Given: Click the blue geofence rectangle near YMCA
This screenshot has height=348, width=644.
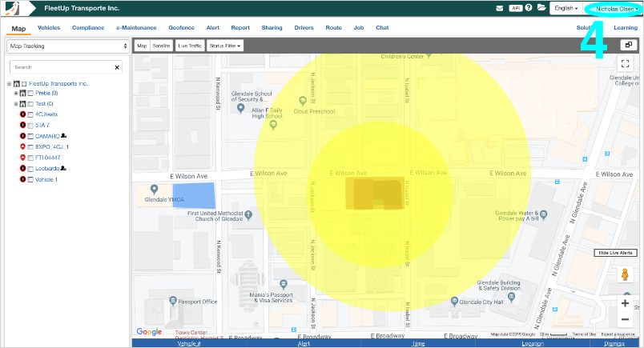Looking at the screenshot, I should (194, 196).
